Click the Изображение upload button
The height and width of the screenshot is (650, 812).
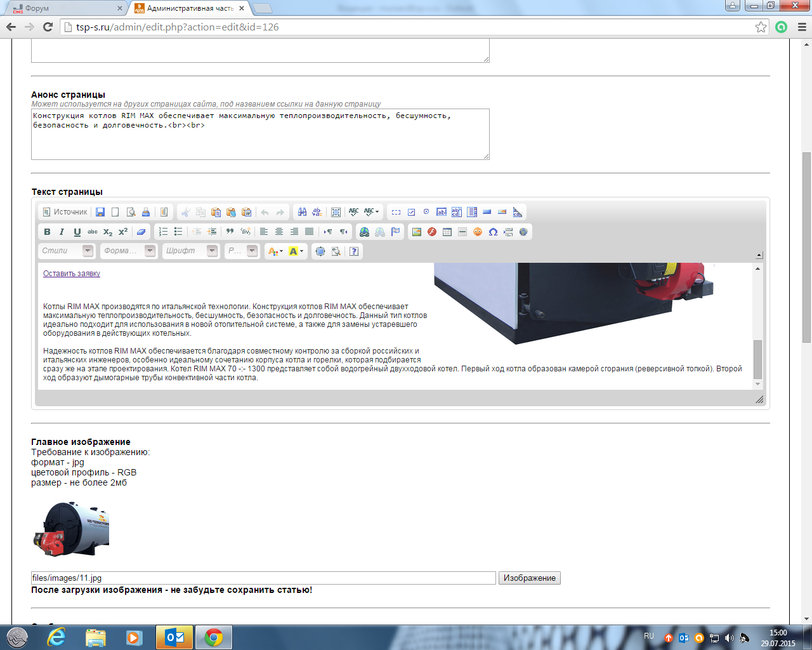pyautogui.click(x=530, y=578)
